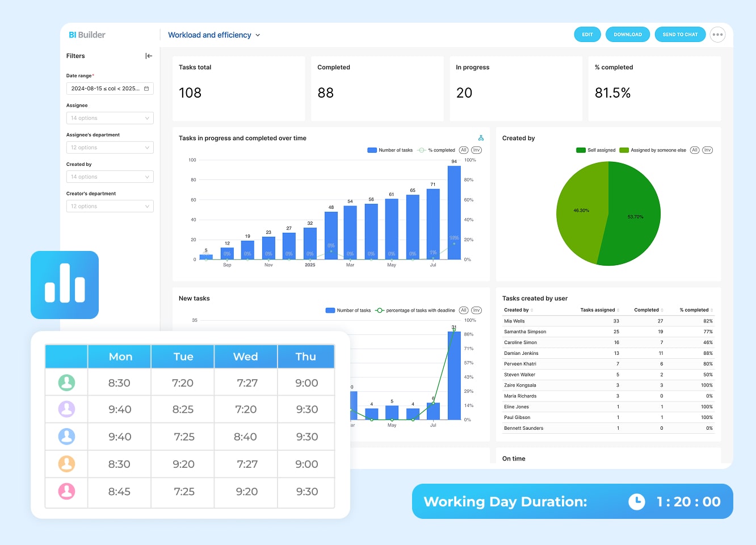The width and height of the screenshot is (756, 545).
Task: Click the green user avatar in schedule table
Action: click(66, 383)
